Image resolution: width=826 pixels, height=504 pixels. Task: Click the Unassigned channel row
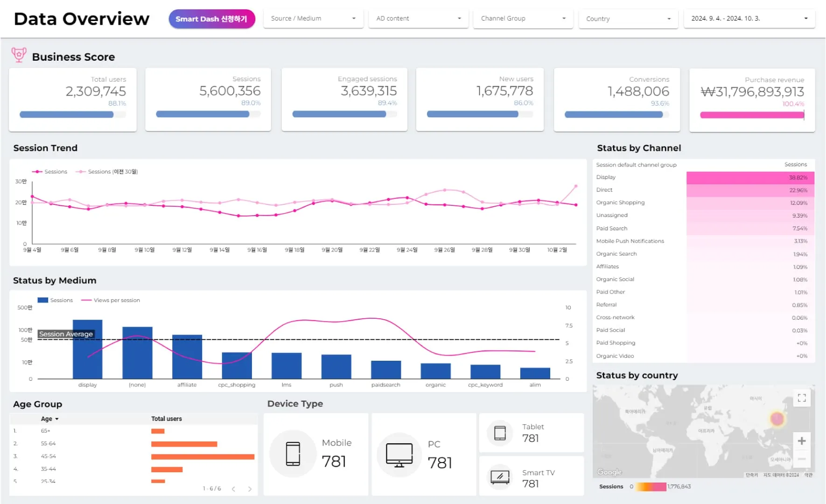pos(704,216)
